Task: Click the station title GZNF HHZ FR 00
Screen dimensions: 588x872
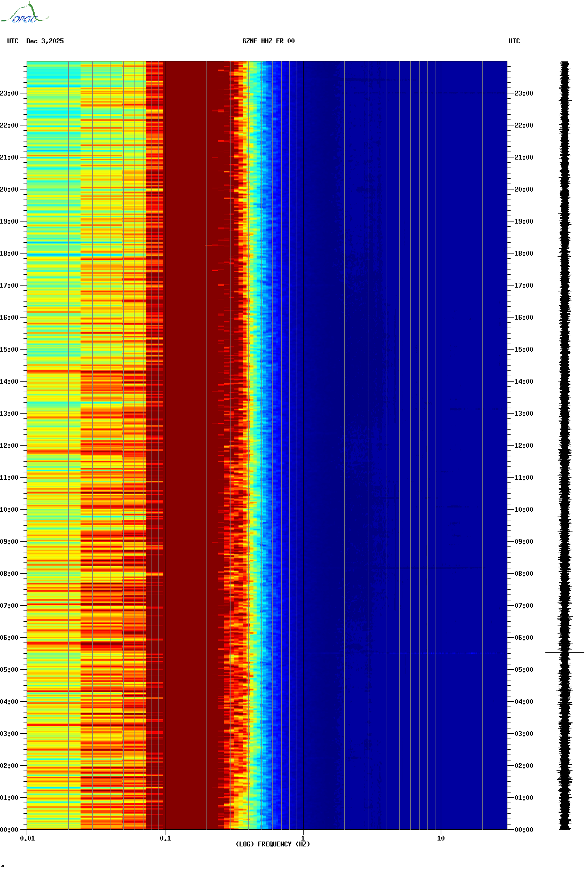Action: pyautogui.click(x=268, y=41)
